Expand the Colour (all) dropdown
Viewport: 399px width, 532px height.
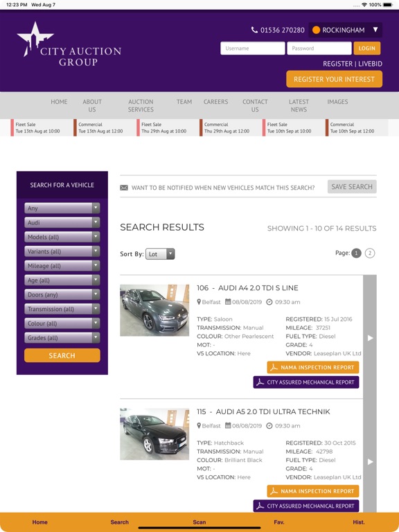point(62,323)
